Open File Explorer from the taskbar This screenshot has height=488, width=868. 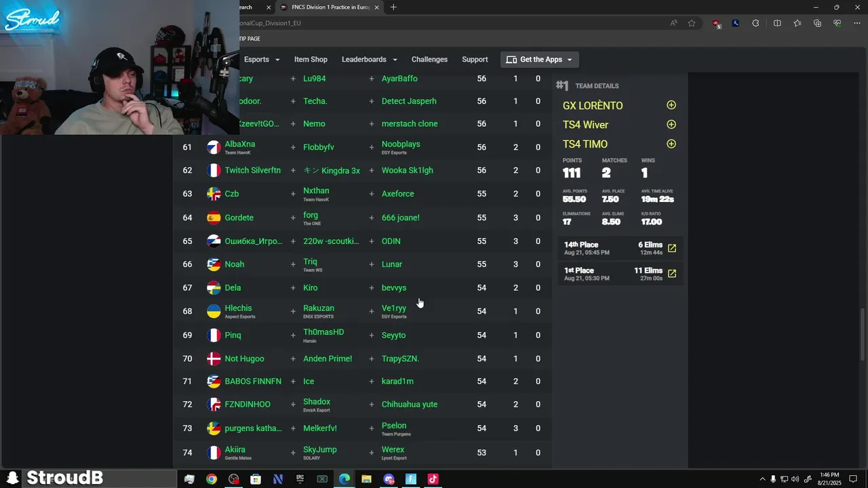(366, 479)
